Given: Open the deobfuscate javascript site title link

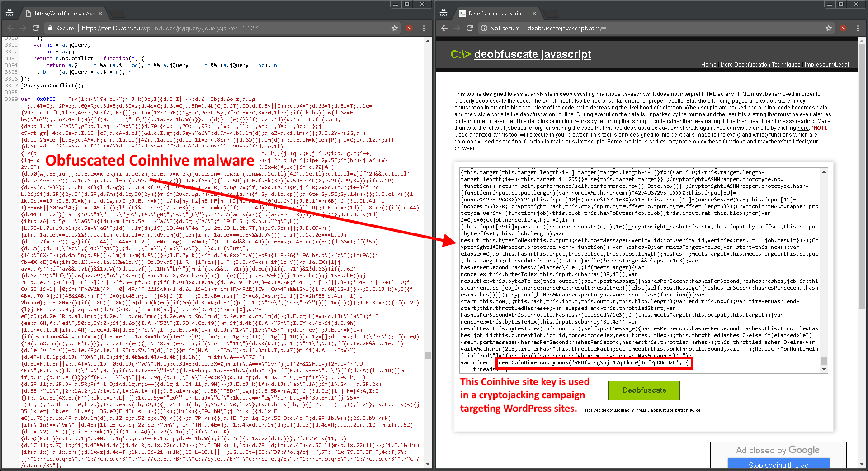Looking at the screenshot, I should [533, 54].
